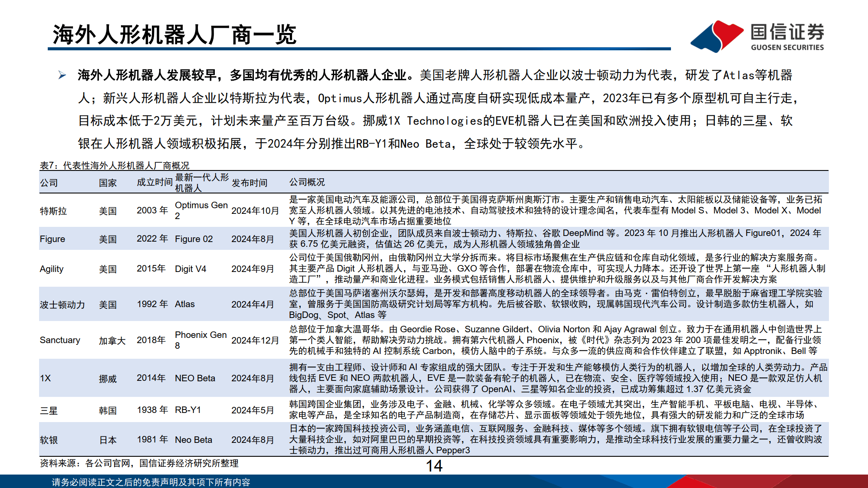Click the release date 2024年12月
The height and width of the screenshot is (488, 868).
(255, 341)
